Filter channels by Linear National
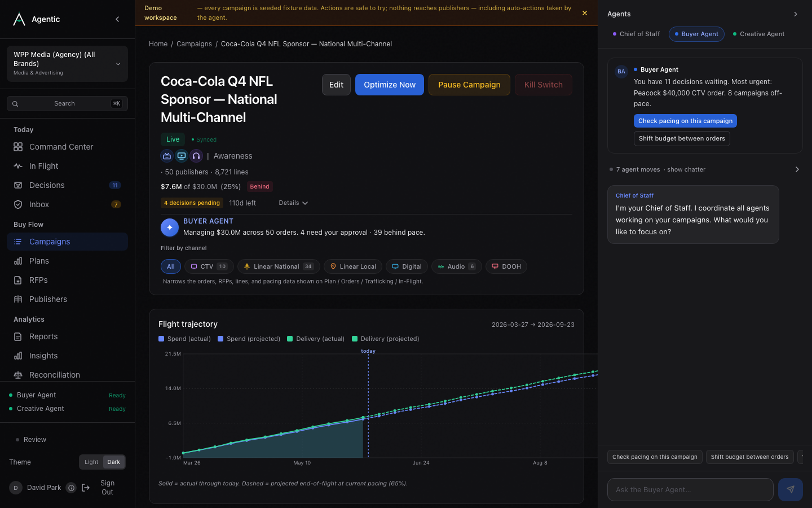Image resolution: width=812 pixels, height=508 pixels. 279,266
